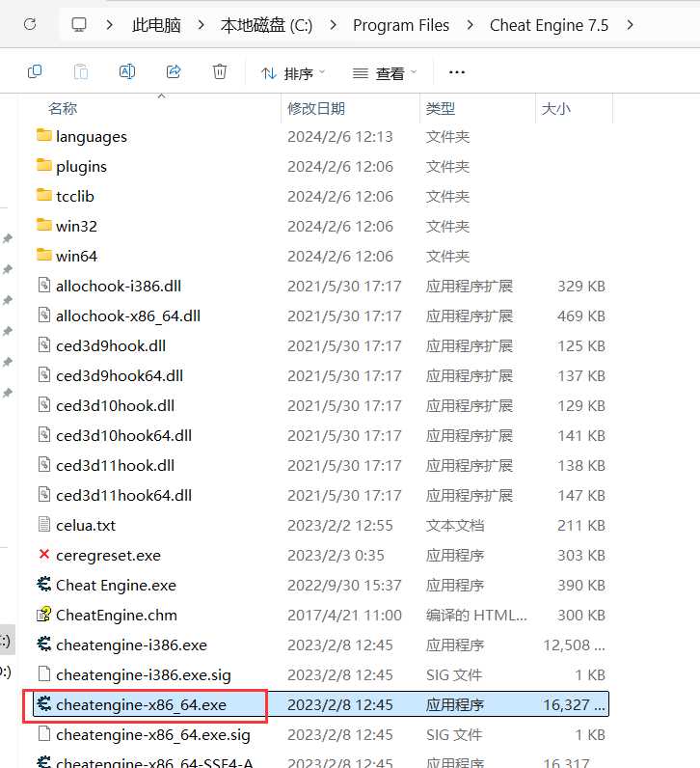Select ced3d11hook64.dll file name

pyautogui.click(x=123, y=496)
